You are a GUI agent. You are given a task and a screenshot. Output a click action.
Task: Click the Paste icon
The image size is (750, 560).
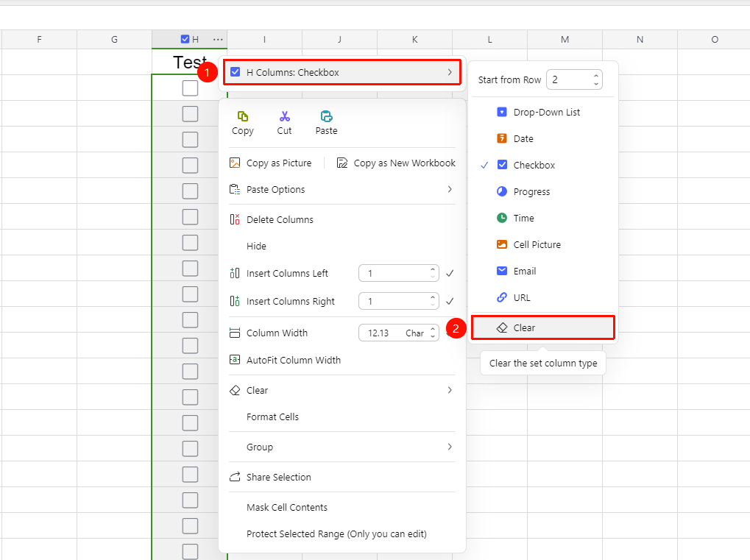[326, 116]
